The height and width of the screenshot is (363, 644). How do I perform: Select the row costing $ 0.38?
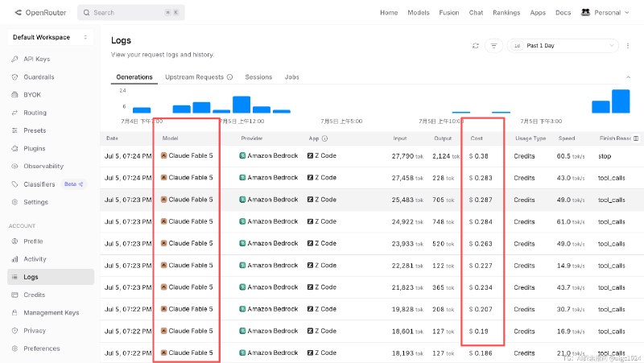pos(372,156)
